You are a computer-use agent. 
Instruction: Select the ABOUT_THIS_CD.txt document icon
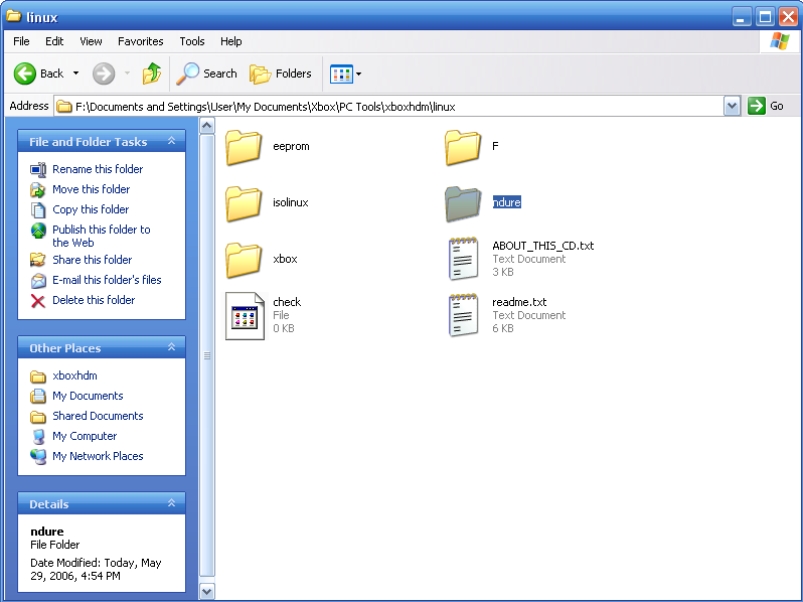coord(464,258)
